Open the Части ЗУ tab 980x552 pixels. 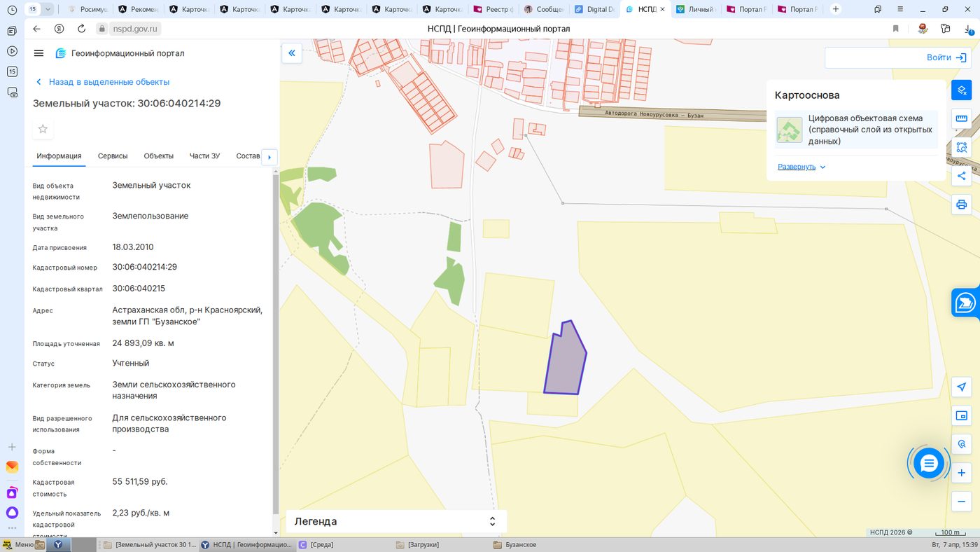coord(204,156)
